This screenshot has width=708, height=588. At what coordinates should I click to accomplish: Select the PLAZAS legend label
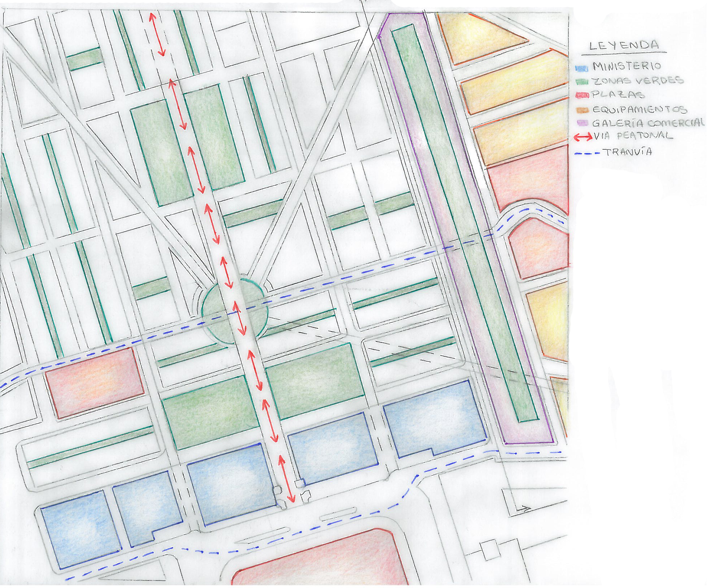click(x=618, y=95)
